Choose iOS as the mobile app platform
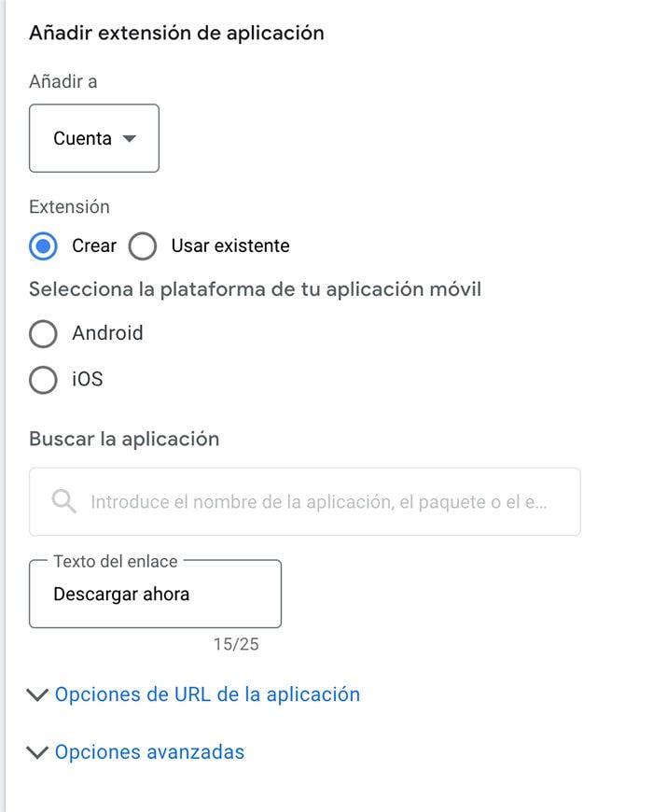Screen dimensions: 653x812 [x=43, y=380]
